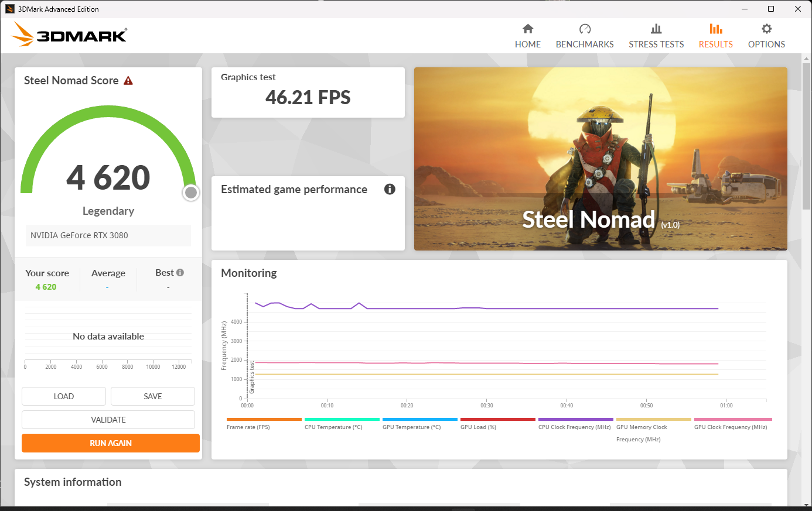Select the Best score column
Viewport: 812px width, 511px height.
point(165,273)
